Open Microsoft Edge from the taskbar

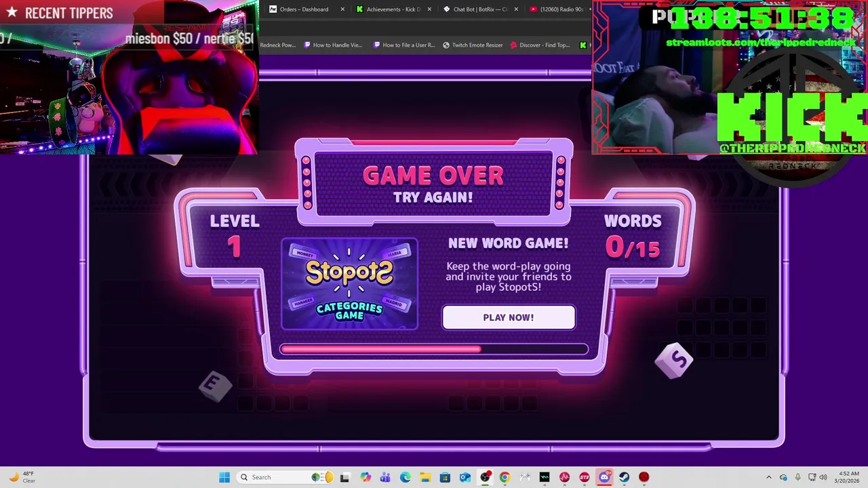click(406, 477)
